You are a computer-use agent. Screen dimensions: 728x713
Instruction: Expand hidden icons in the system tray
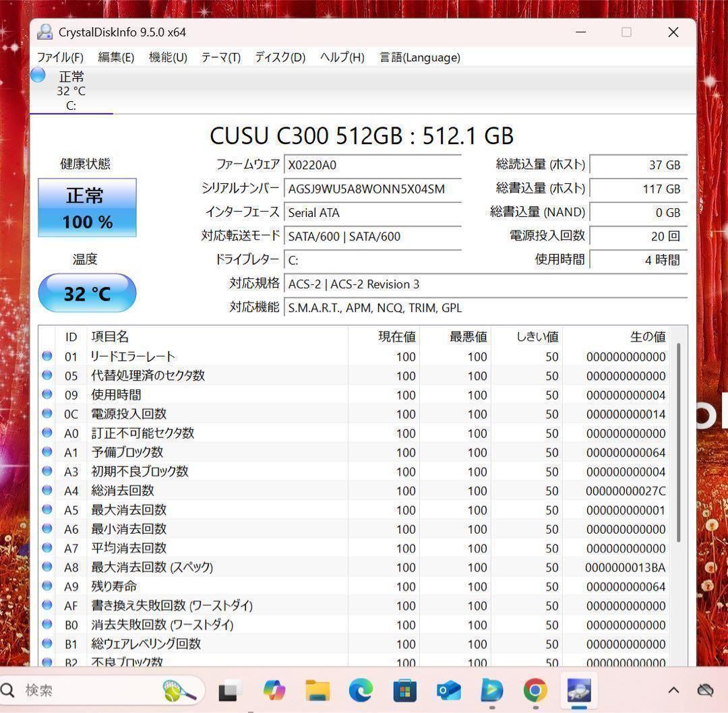[673, 690]
